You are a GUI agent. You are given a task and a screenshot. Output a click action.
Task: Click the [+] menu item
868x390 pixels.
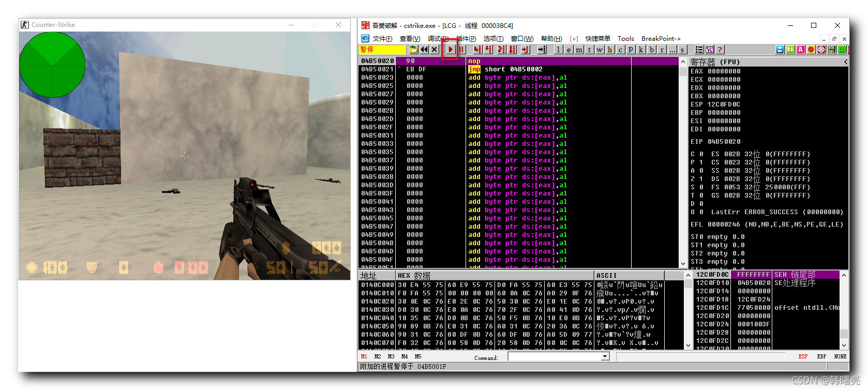(x=574, y=39)
